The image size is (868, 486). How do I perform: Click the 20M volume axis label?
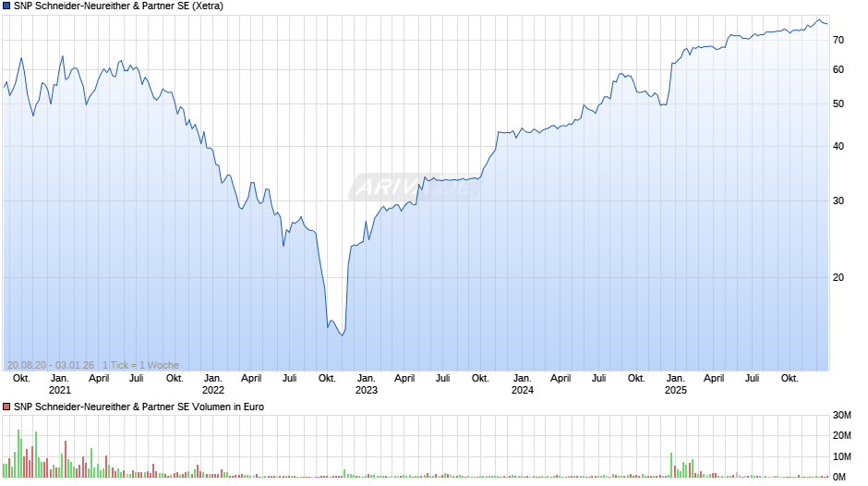click(x=841, y=435)
